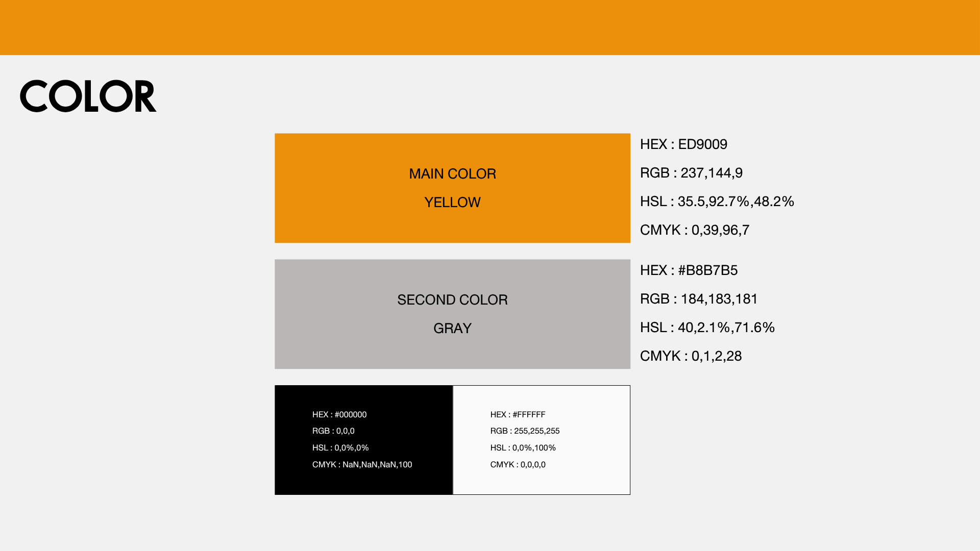980x551 pixels.
Task: Select the HEX : #B8B7B5 text
Action: (689, 270)
